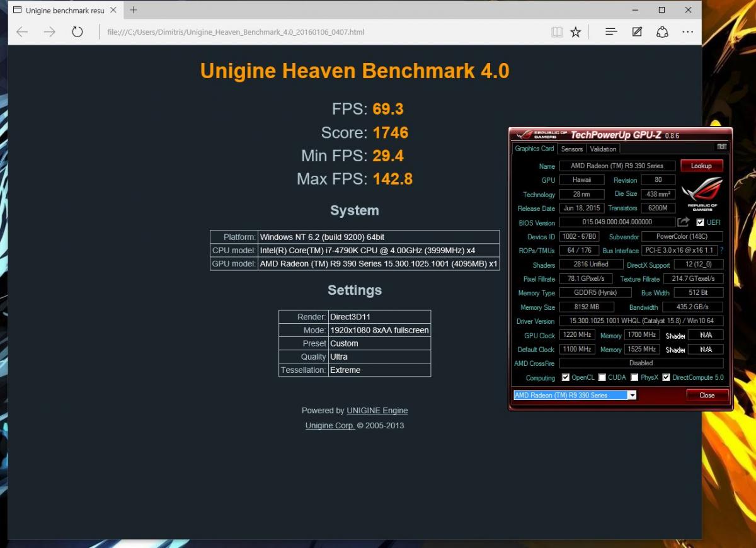Viewport: 756px width, 548px height.
Task: Go back in the Edge browser
Action: point(22,32)
